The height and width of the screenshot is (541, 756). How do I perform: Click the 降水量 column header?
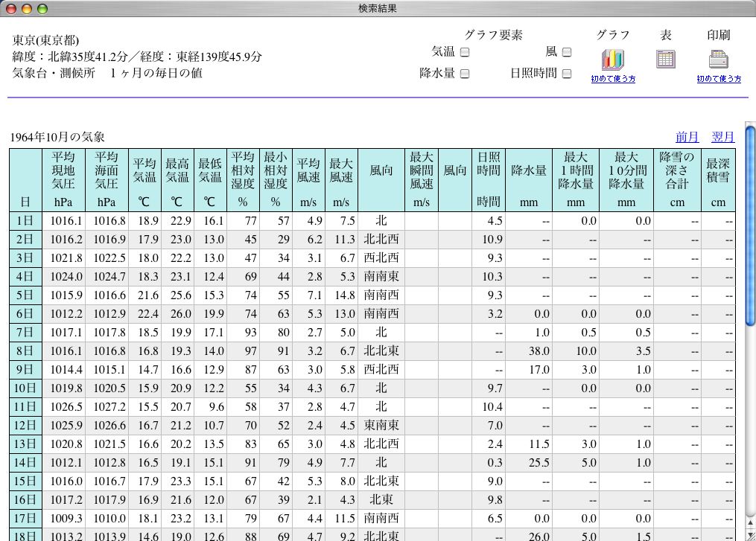[528, 180]
